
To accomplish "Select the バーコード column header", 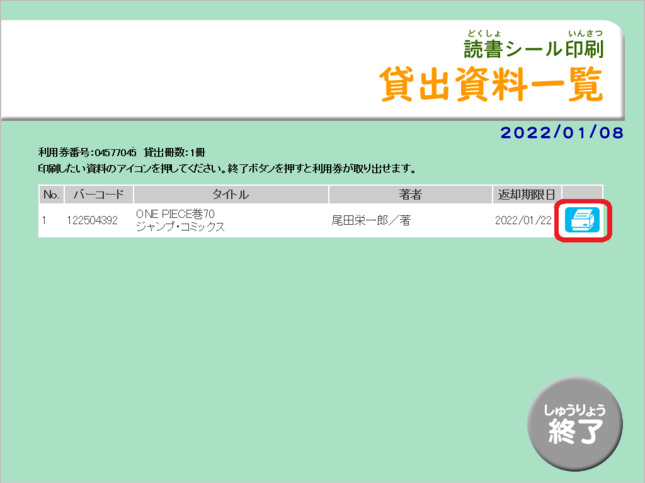I will click(99, 194).
